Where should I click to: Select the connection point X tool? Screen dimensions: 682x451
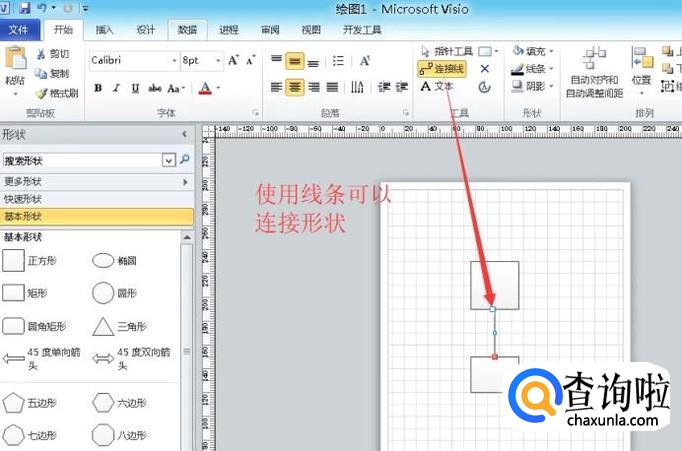click(x=485, y=69)
